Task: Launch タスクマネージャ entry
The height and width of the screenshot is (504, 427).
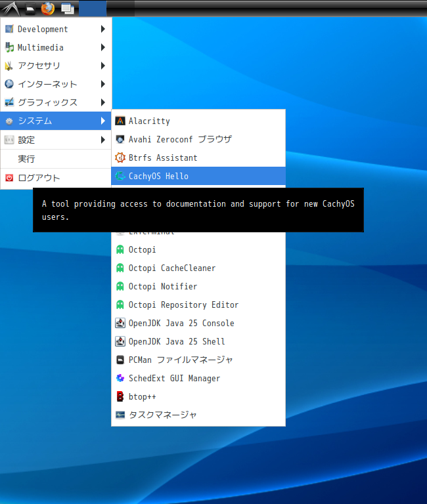Action: [x=198, y=415]
